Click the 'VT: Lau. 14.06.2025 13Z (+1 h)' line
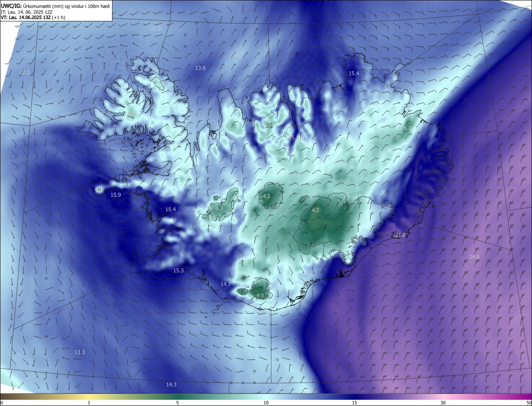The height and width of the screenshot is (406, 532). point(34,17)
